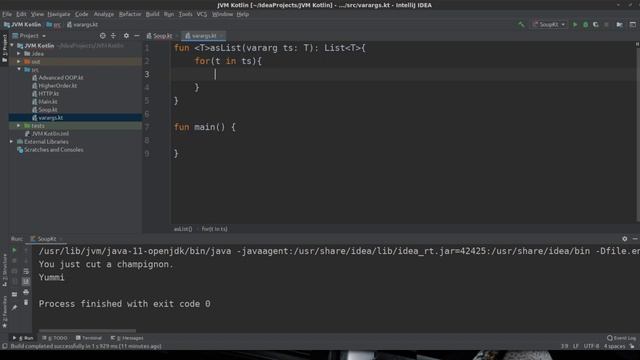
Task: Select HigherOrder.kt in project tree
Action: (58, 86)
